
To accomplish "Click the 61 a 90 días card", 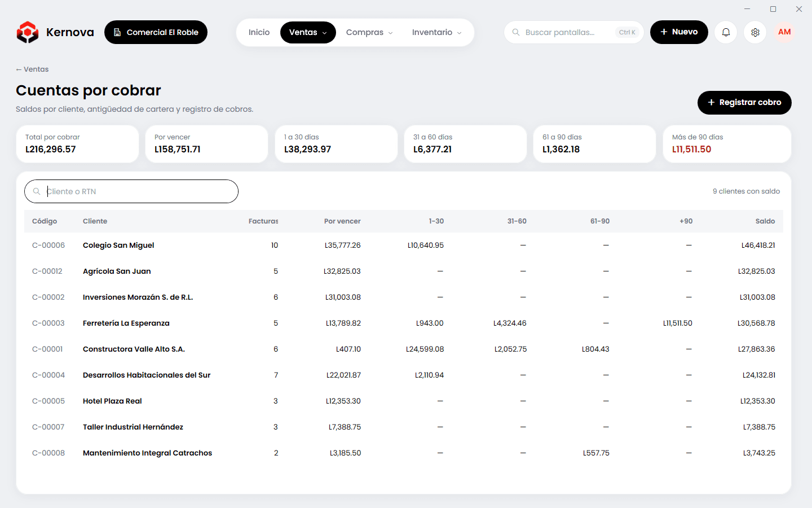I will [594, 144].
